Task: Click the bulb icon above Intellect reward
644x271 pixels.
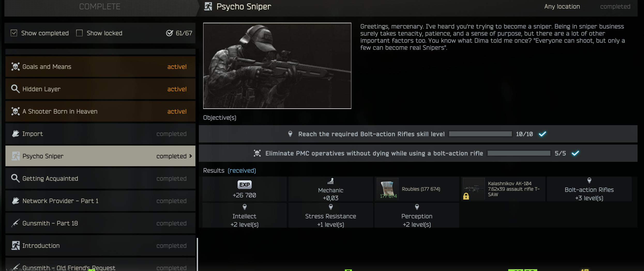Action: click(x=244, y=207)
